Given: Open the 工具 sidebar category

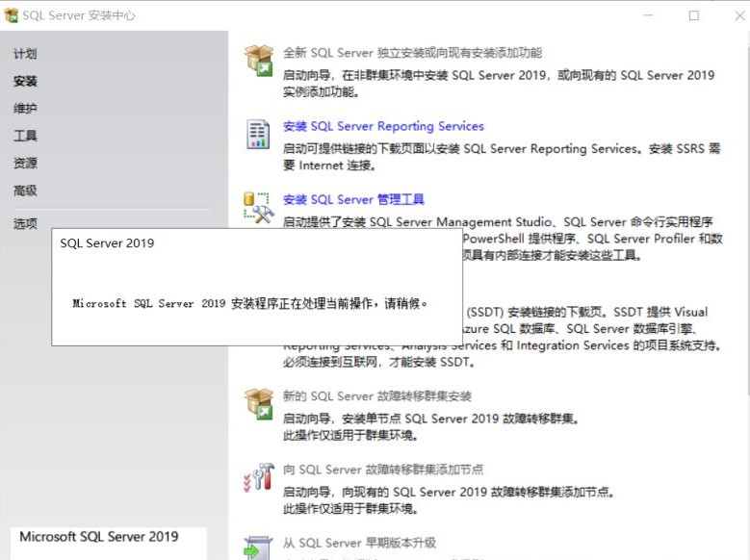Looking at the screenshot, I should (25, 136).
